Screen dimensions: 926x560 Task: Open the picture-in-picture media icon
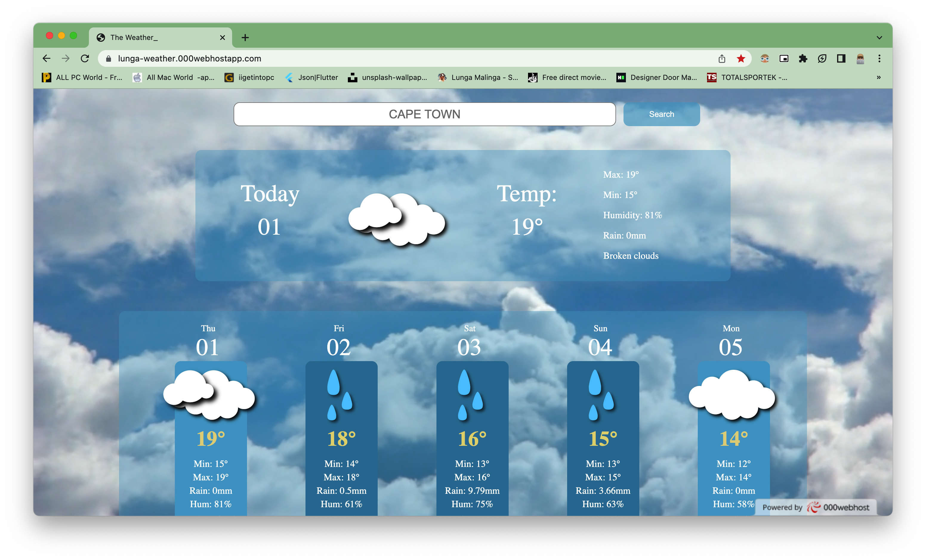pos(784,58)
